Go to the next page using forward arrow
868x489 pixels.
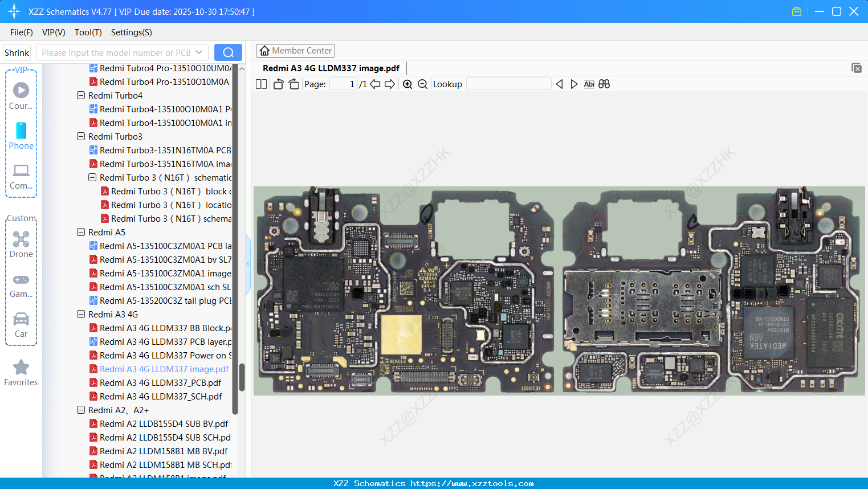(x=390, y=84)
